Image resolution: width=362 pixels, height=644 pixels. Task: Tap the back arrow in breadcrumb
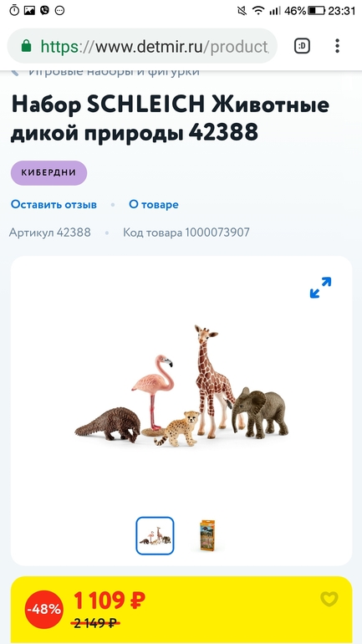pyautogui.click(x=15, y=72)
